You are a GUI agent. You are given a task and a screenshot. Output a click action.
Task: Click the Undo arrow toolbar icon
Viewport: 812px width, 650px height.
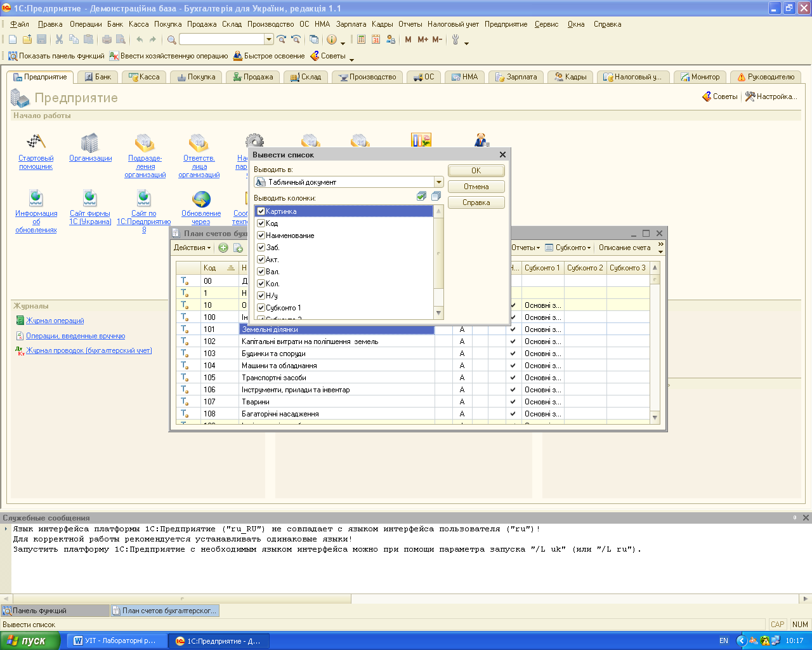[x=139, y=39]
